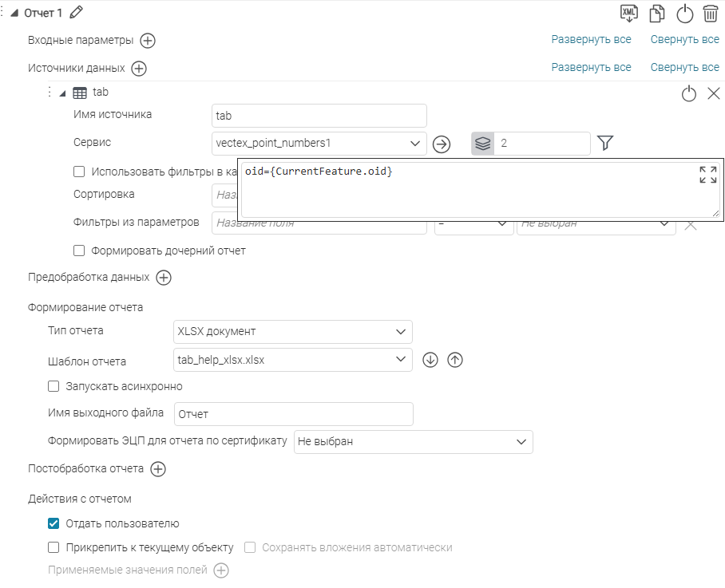Screen dimensions: 725x588
Task: Add a new data source with plus icon
Action: coord(139,69)
